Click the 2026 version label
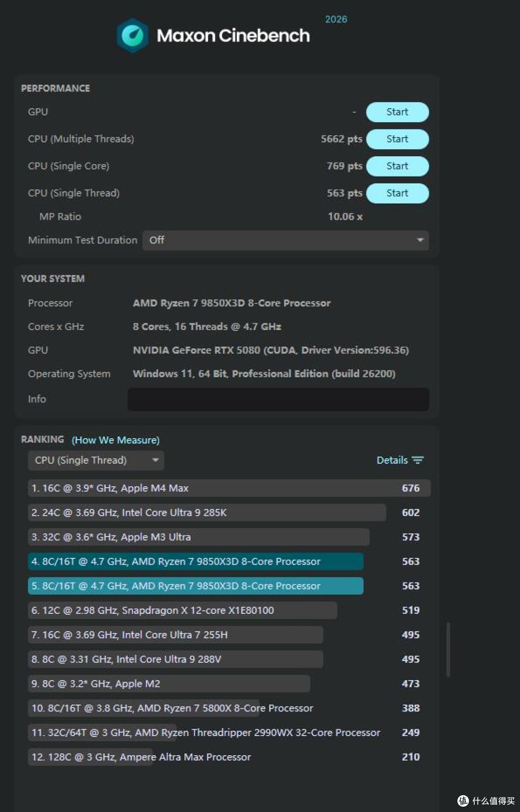 (x=336, y=19)
